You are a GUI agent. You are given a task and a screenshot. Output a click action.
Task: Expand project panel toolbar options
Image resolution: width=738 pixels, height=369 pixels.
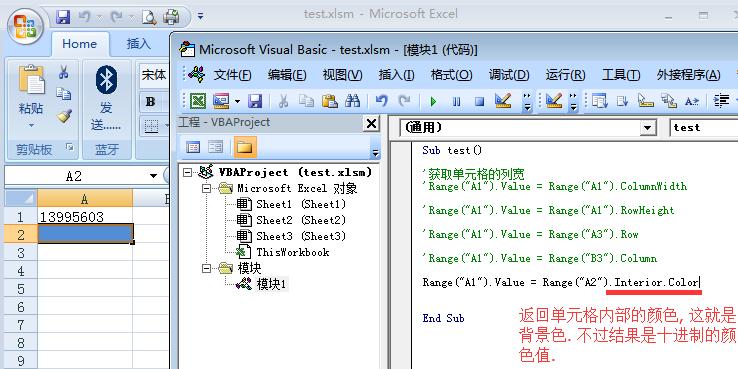(x=375, y=152)
